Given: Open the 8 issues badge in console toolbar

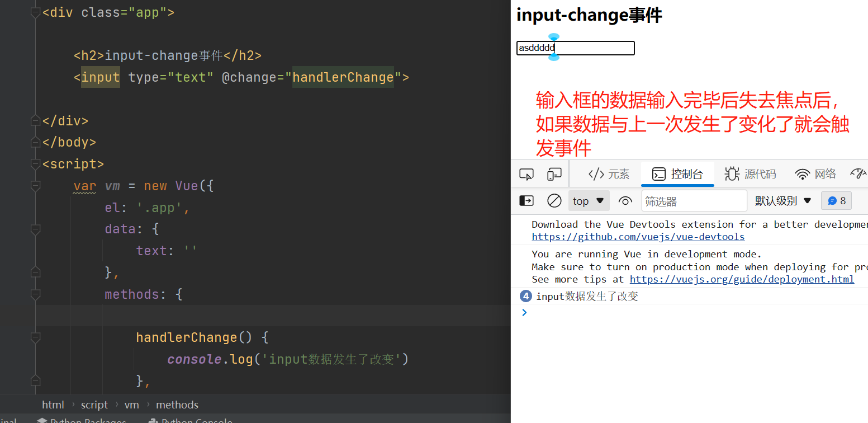Looking at the screenshot, I should (836, 201).
